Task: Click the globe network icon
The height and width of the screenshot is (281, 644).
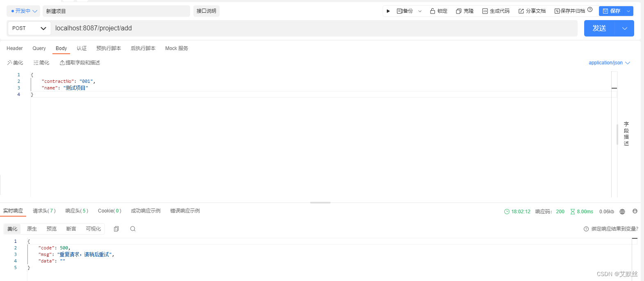Action: [x=622, y=212]
